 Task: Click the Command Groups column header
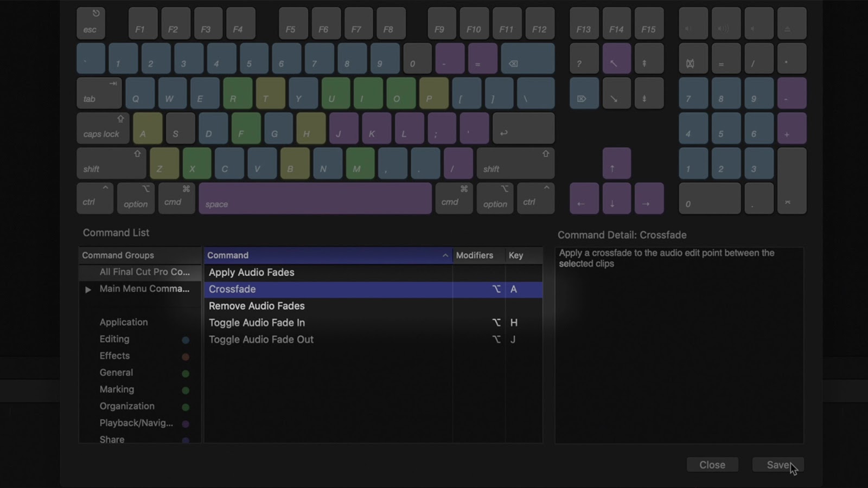[140, 255]
